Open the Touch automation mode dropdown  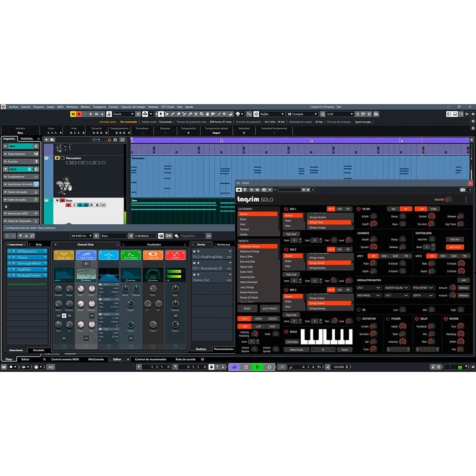point(122,113)
